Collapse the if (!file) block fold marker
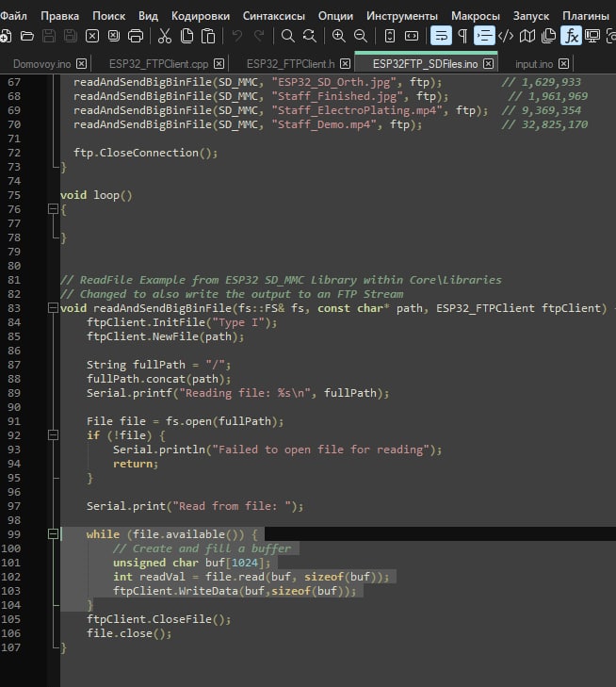Image resolution: width=616 pixels, height=687 pixels. coord(53,435)
